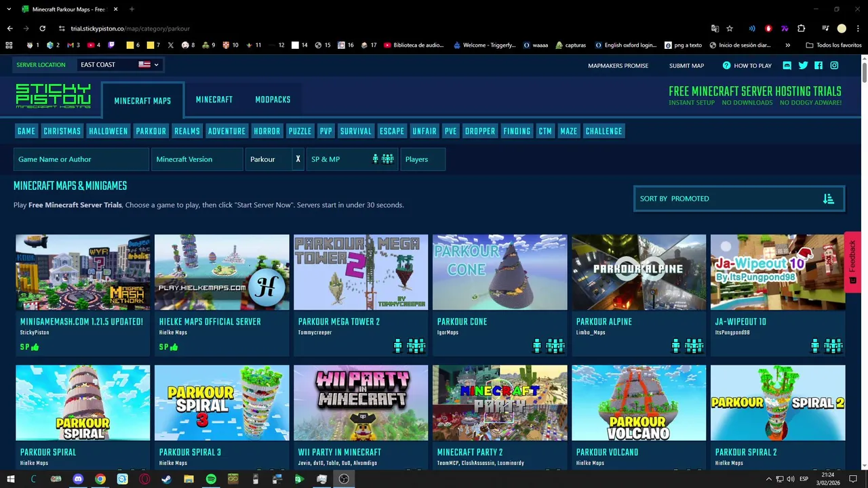Toggle the SP & MP player mode filter
Screen dimensions: 868x488
point(352,159)
